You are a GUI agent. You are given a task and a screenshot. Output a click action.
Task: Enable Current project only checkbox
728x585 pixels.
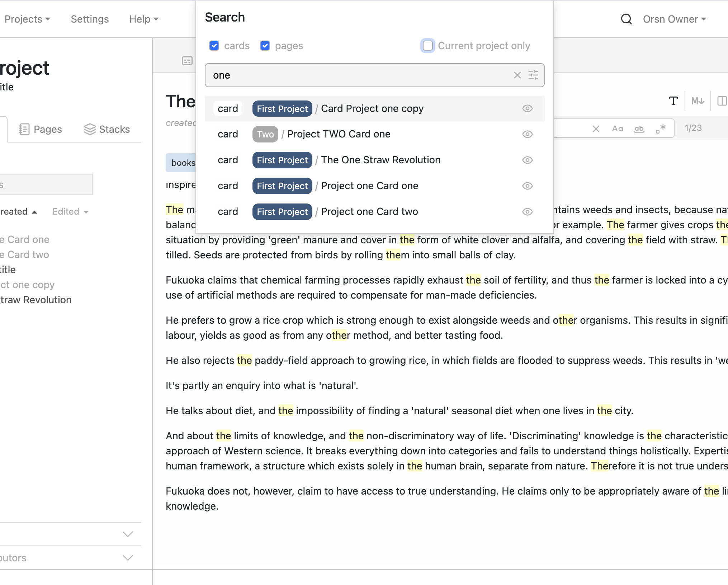(x=428, y=46)
